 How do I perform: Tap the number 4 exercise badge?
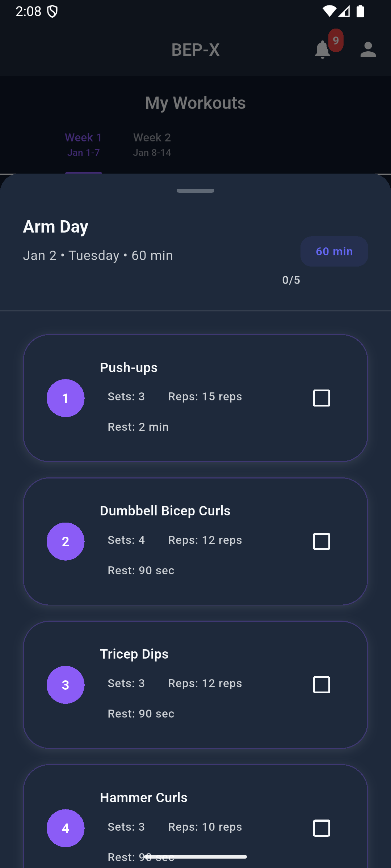coord(66,828)
